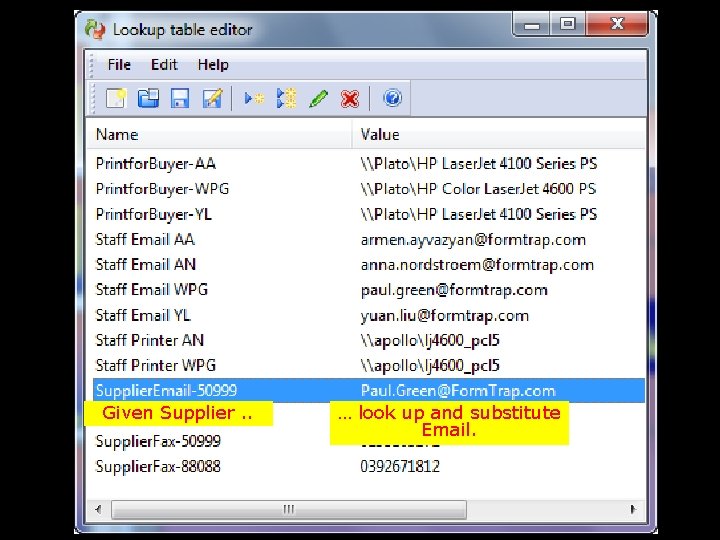Click the scrollbar right arrow

[x=633, y=509]
